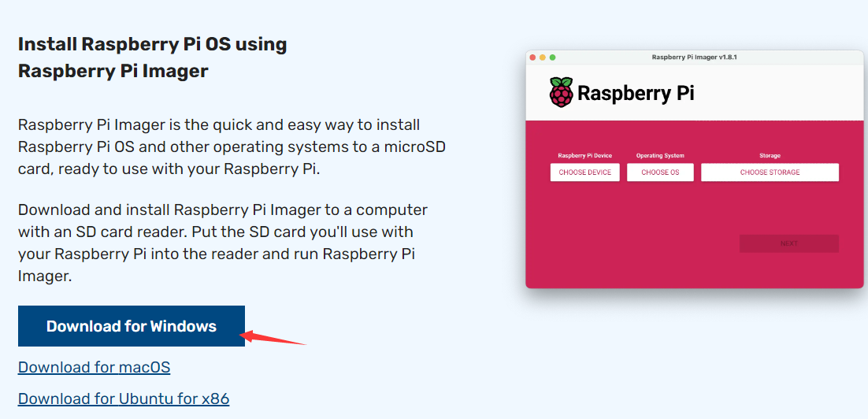Viewport: 868px width, 419px height.
Task: Select the CHOOSE STORAGE button
Action: pyautogui.click(x=770, y=172)
